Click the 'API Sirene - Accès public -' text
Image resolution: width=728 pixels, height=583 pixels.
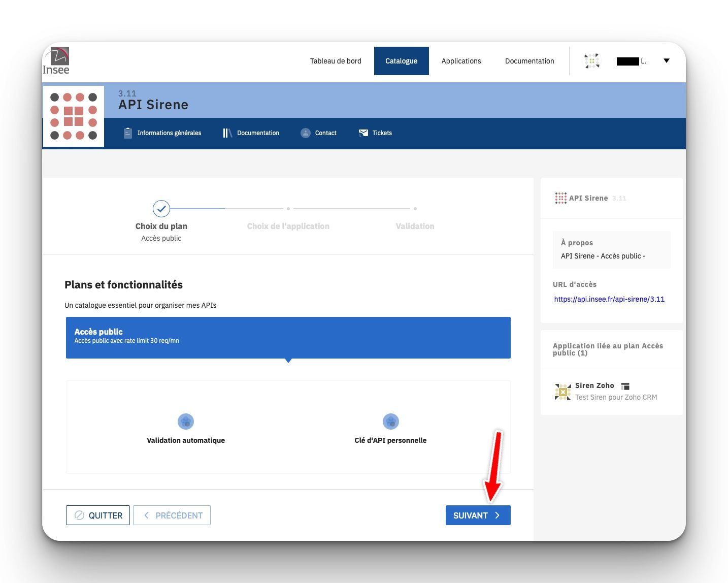[x=603, y=256]
